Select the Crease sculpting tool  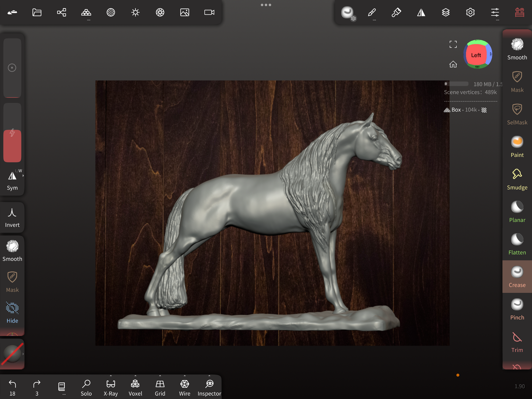click(517, 276)
